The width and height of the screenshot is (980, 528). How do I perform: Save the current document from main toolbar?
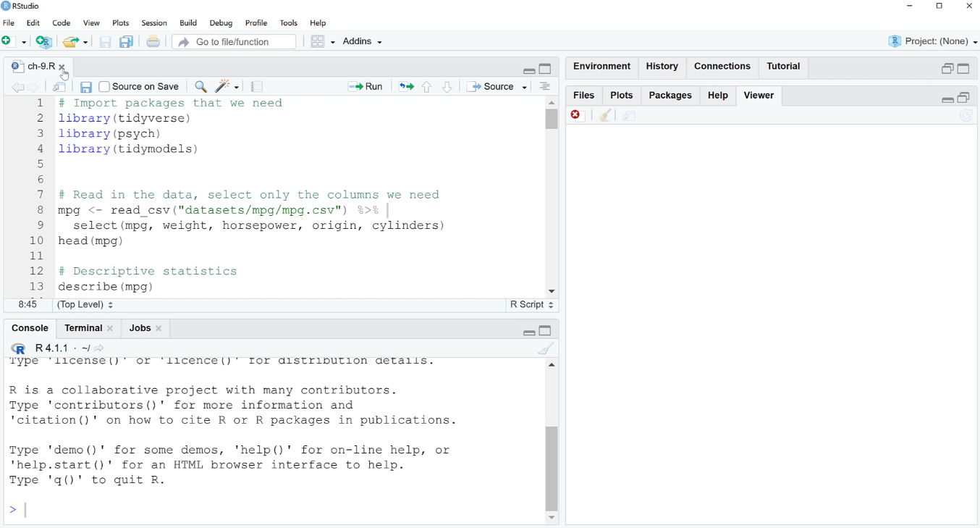pos(106,43)
